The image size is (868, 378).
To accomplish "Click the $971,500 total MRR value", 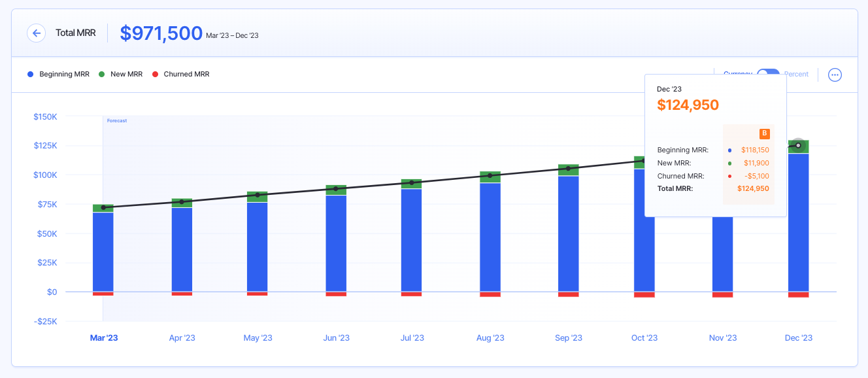I will click(161, 33).
